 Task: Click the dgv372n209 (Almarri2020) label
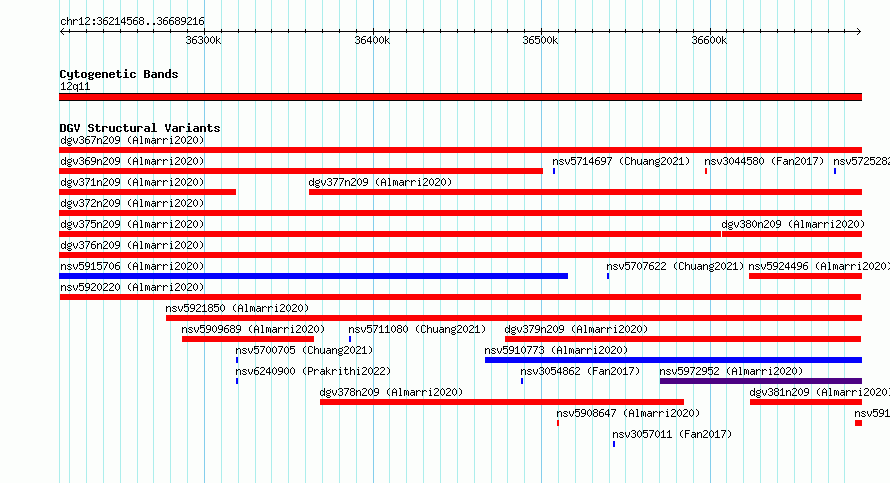point(132,203)
